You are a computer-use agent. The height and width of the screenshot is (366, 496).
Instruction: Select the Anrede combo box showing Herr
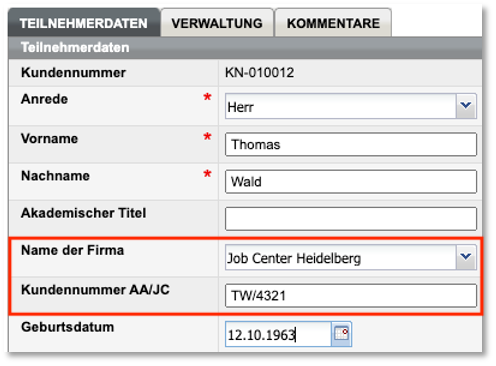pos(351,106)
